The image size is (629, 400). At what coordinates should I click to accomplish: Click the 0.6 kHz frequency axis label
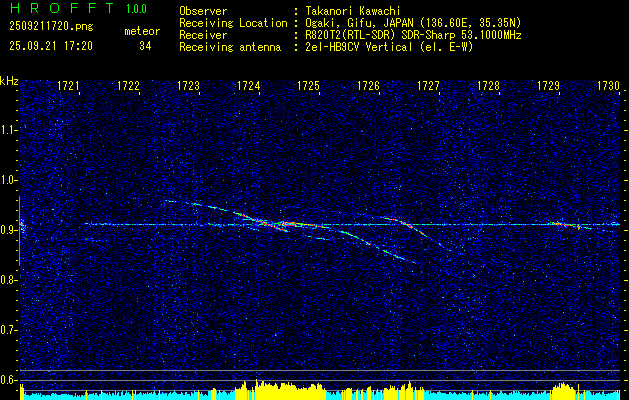tap(8, 380)
